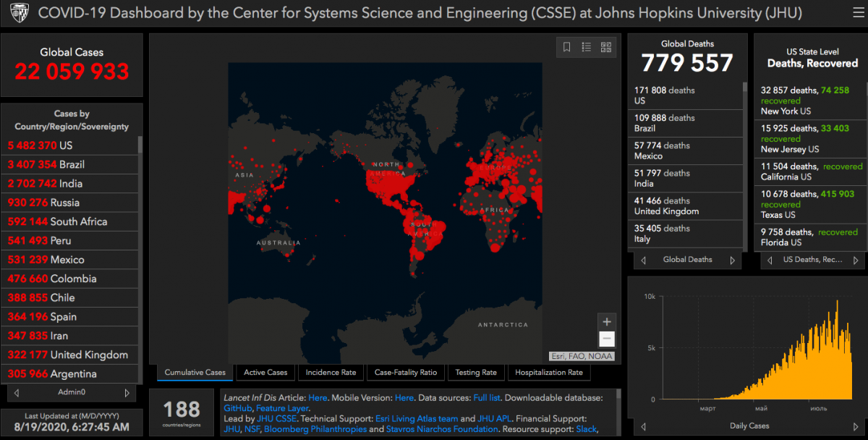Image resolution: width=868 pixels, height=440 pixels.
Task: Select Iran in the cases list
Action: tap(70, 336)
